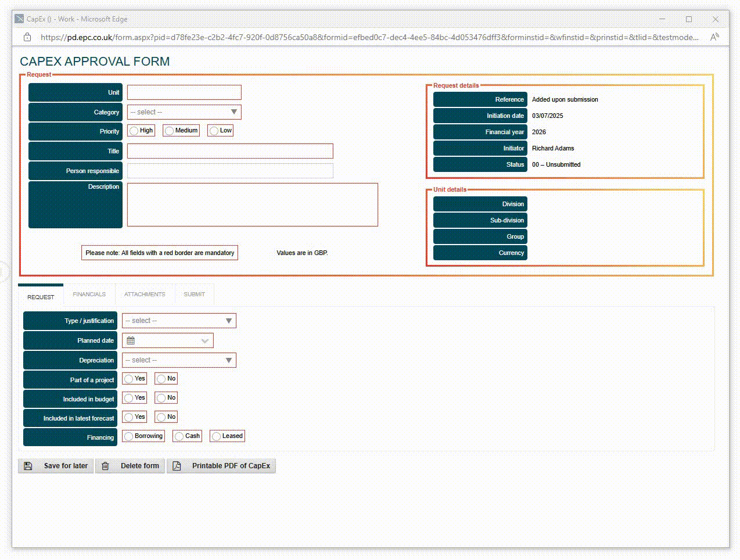Open the Attachments tab
The height and width of the screenshot is (560, 740).
[145, 295]
